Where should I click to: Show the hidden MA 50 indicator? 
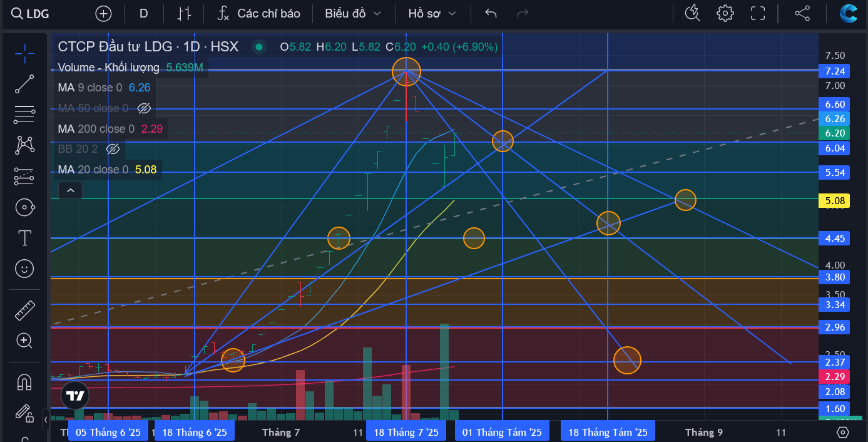(144, 108)
